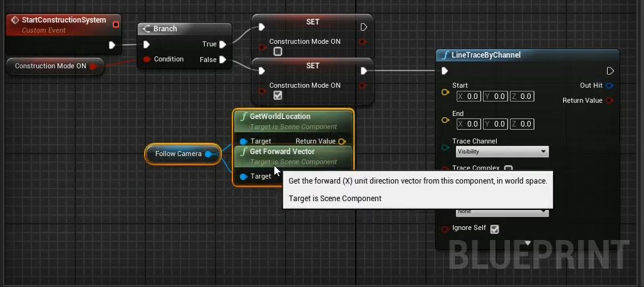Open the Trace Channel Visibility dropdown
The height and width of the screenshot is (287, 644).
click(x=502, y=152)
